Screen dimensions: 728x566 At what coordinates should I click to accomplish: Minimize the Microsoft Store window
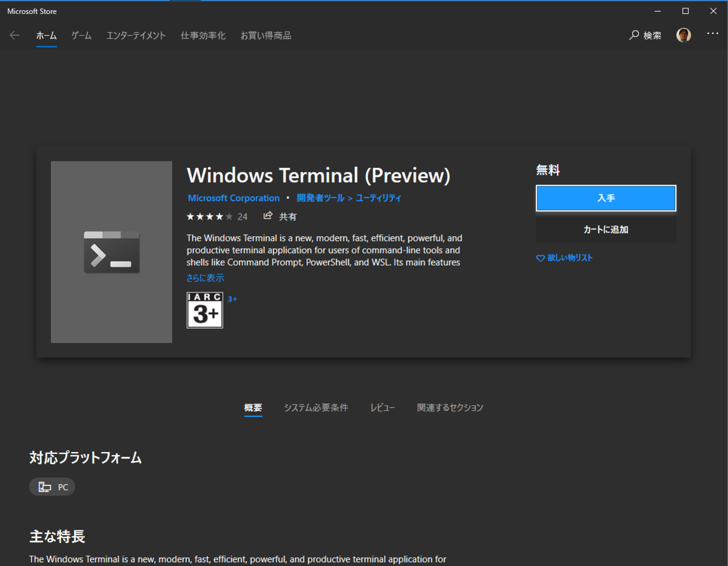(x=658, y=11)
